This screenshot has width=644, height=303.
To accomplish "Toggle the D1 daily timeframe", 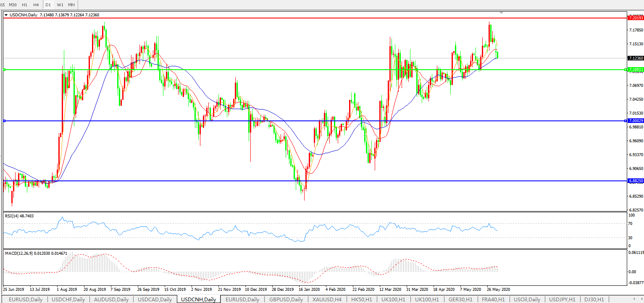I will pyautogui.click(x=48, y=5).
